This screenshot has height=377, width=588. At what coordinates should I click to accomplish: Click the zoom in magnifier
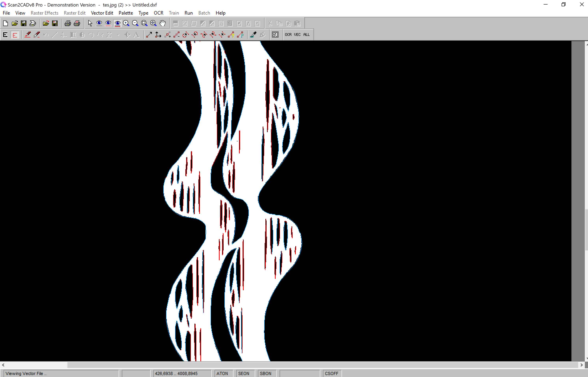pyautogui.click(x=126, y=23)
